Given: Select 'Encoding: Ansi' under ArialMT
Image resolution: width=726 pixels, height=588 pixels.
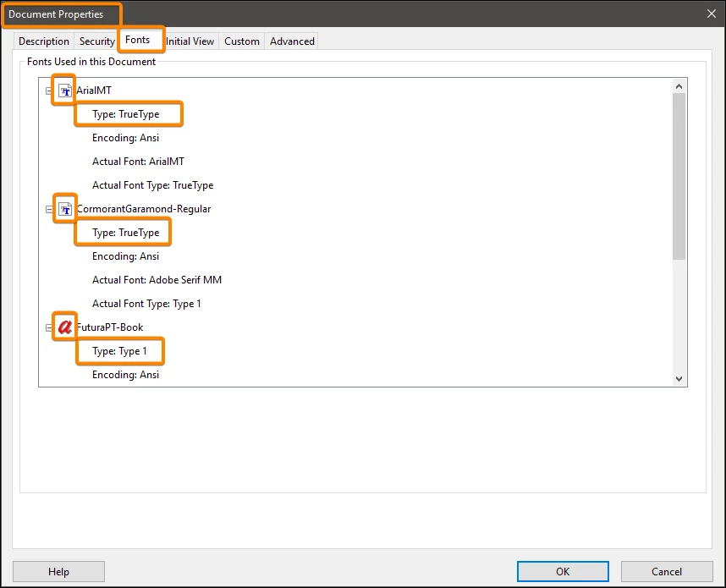Looking at the screenshot, I should click(x=125, y=138).
